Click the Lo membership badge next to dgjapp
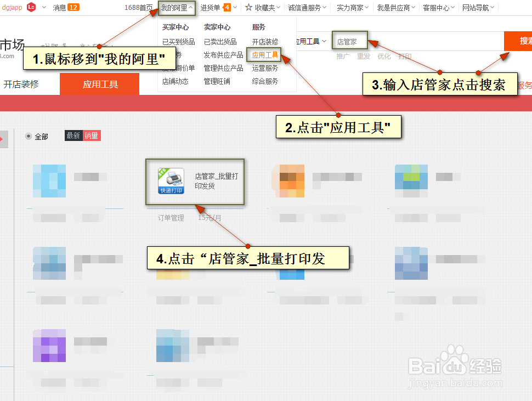This screenshot has height=401, width=532. point(32,8)
